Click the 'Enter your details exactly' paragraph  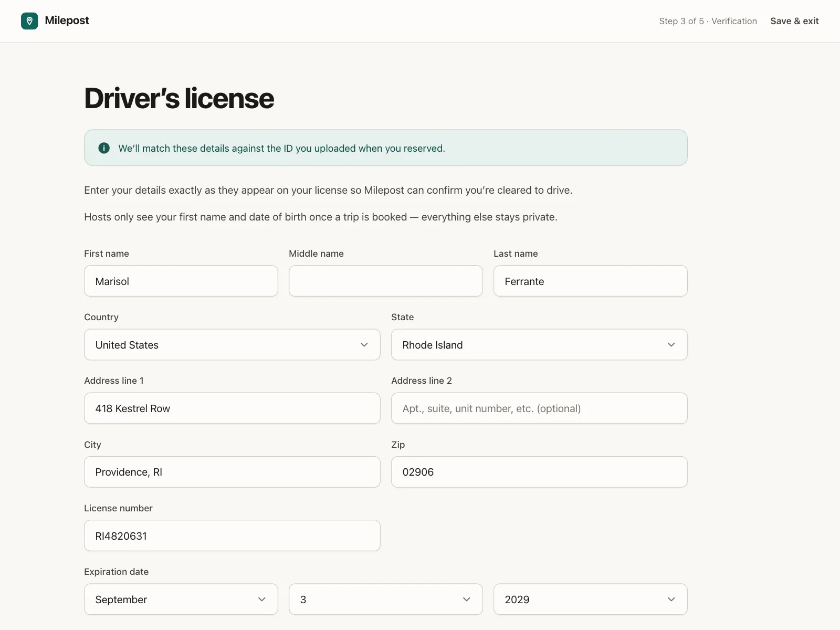[328, 190]
